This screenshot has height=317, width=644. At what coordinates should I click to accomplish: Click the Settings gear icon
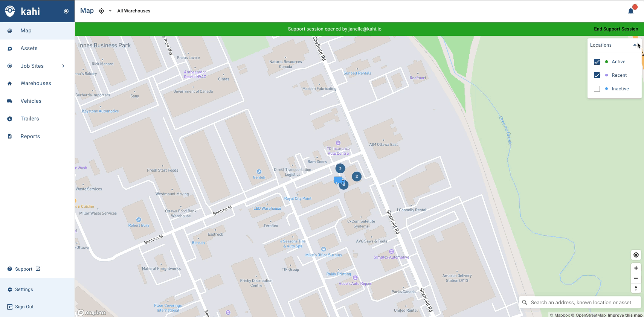(x=10, y=290)
